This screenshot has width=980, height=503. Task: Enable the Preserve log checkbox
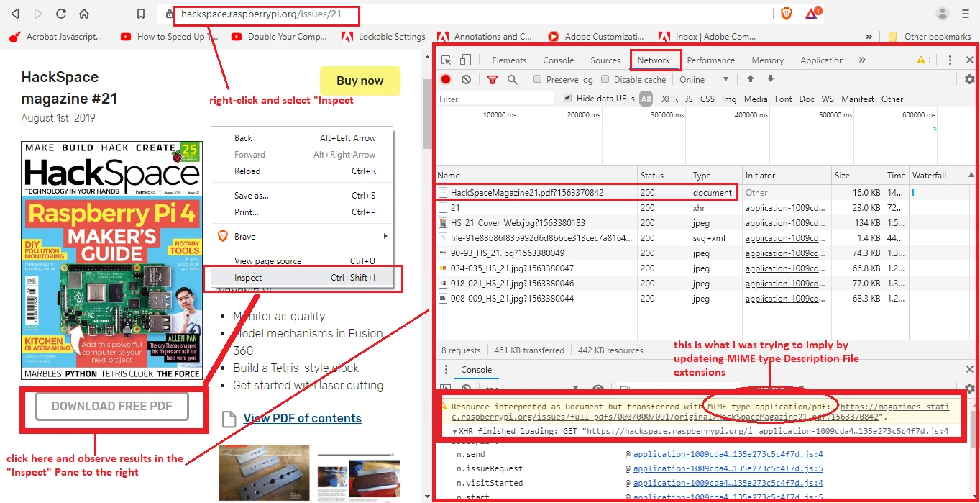(537, 79)
